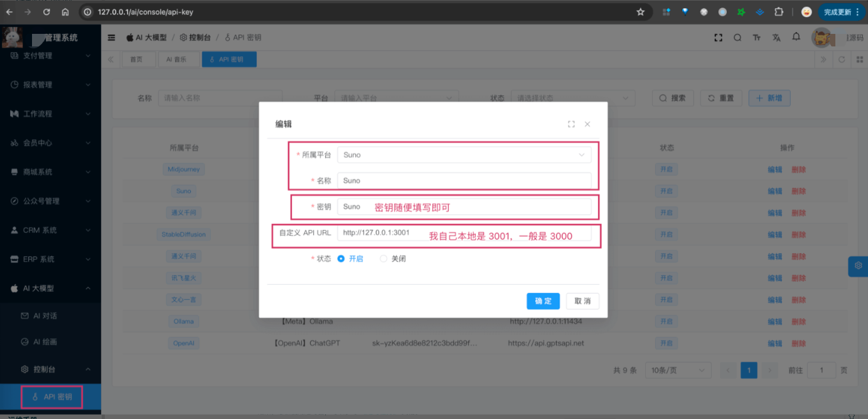This screenshot has width=868, height=419.
Task: Maximize the 编辑 dialog with its fullscreen icon
Action: pos(571,124)
